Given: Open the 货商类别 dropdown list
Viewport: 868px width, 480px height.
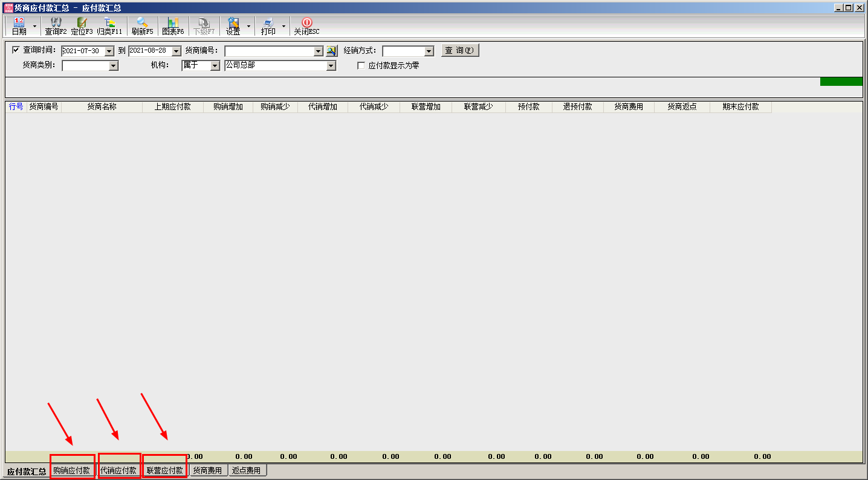Looking at the screenshot, I should tap(113, 66).
